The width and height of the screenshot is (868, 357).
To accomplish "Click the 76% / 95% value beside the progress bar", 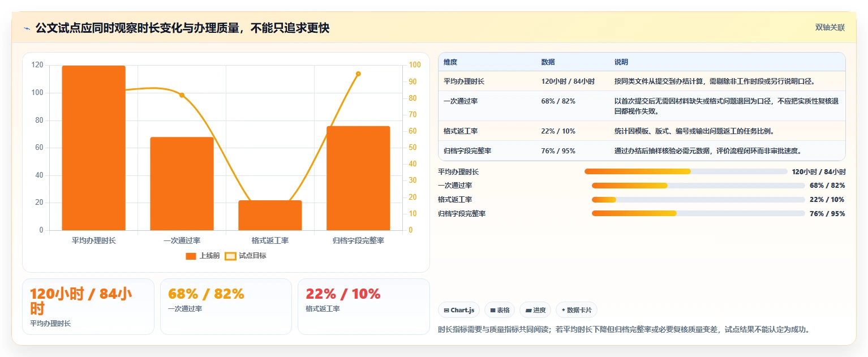I will (x=827, y=213).
